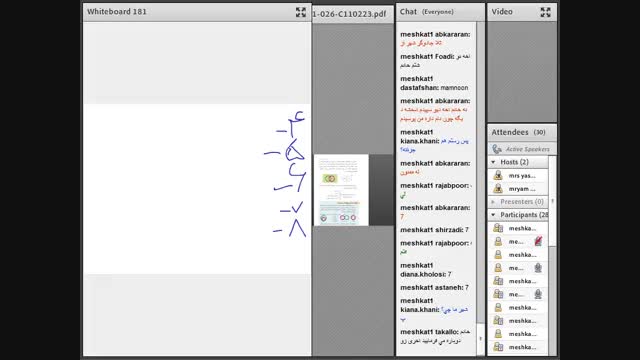Screen dimensions: 640x360
Task: Expand the Video pod to fullscreen
Action: click(x=546, y=12)
